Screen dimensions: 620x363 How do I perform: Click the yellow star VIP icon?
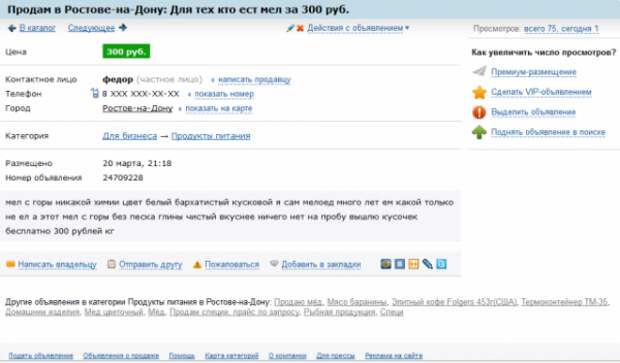point(479,92)
